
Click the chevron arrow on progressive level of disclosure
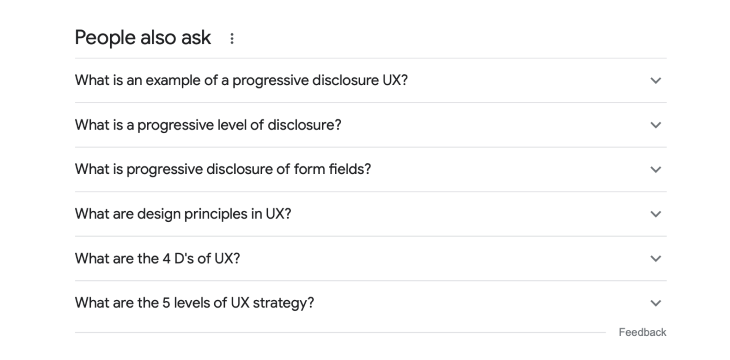(656, 125)
